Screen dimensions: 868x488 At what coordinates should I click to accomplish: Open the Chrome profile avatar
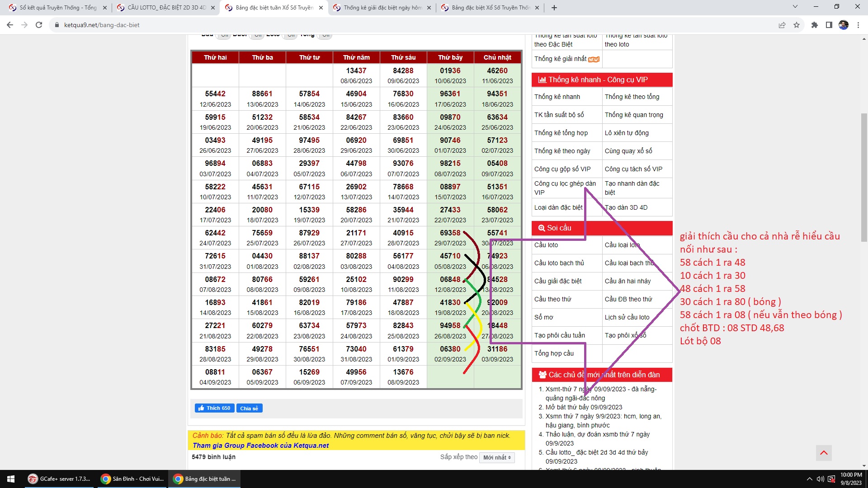click(x=844, y=25)
